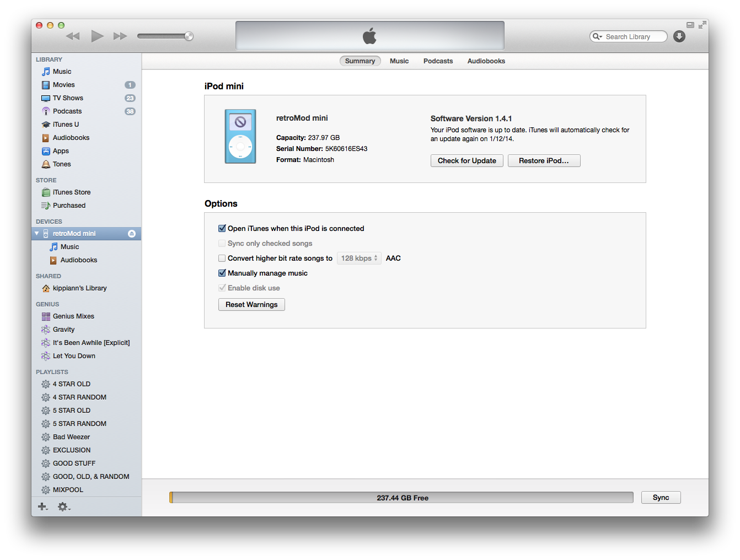Start playback with the Play button
740x560 pixels.
[x=98, y=36]
